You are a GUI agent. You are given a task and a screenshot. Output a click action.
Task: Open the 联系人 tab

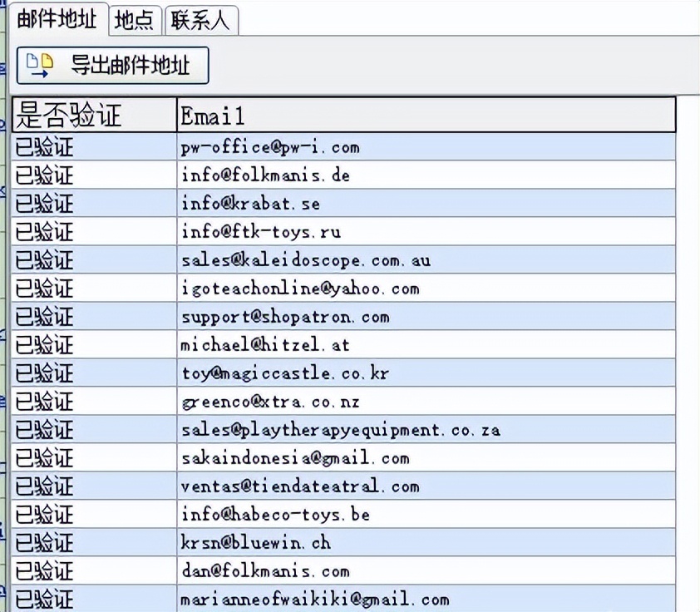pos(201,21)
